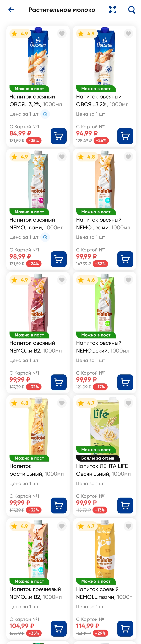Screen dimensions: 141x644
Task: Add soy banana Nemoloko 114,99 ₽ to cart
Action: [125, 629]
